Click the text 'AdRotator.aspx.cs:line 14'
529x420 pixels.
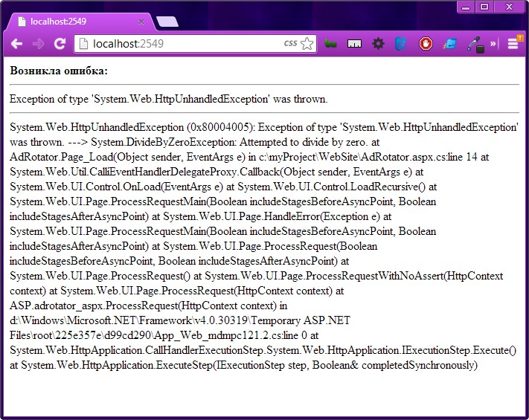420,157
